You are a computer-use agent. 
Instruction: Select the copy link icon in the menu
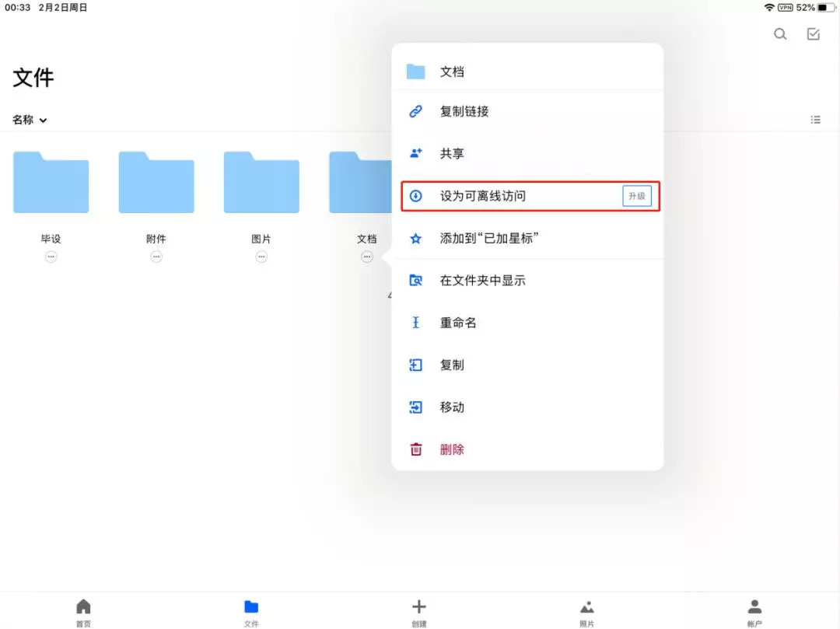(415, 110)
